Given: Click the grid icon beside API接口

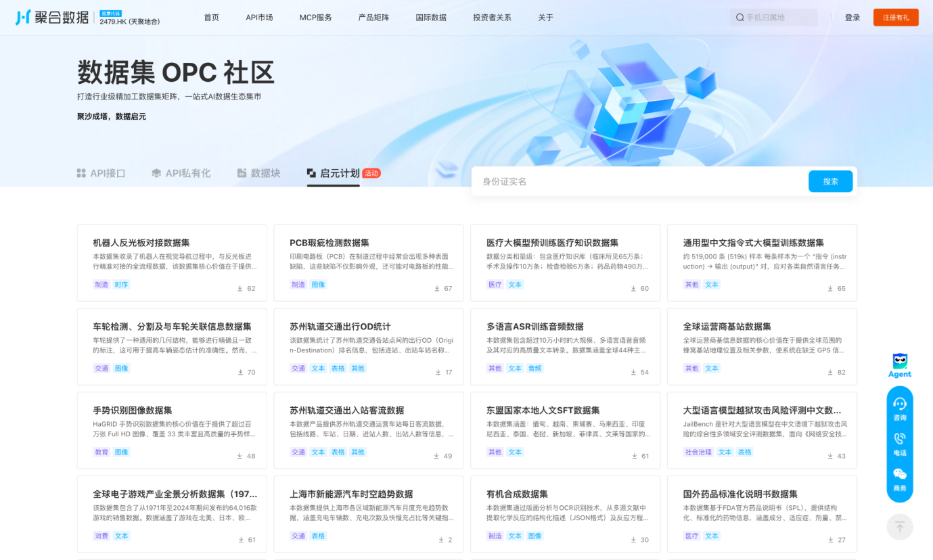Looking at the screenshot, I should [80, 173].
